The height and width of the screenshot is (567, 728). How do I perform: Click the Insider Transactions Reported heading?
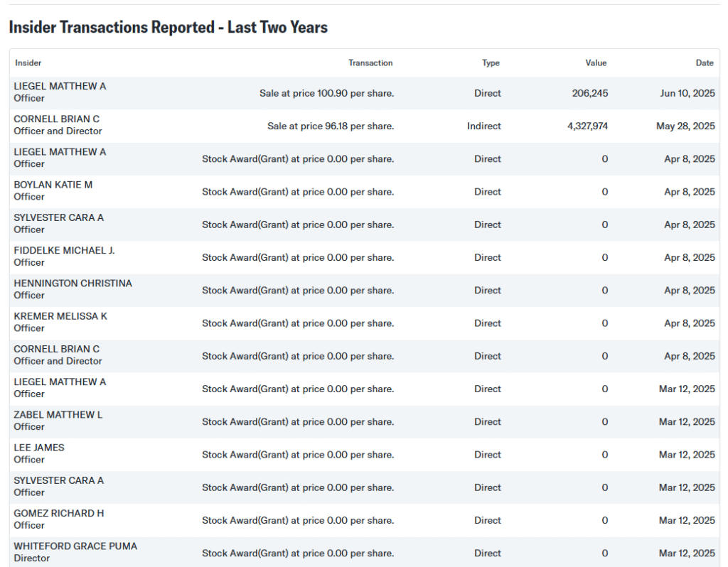coord(168,28)
